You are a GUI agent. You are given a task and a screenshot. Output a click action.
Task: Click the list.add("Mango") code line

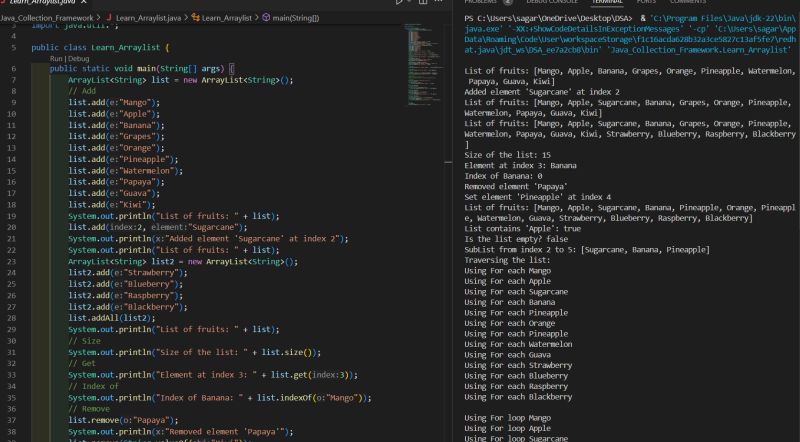pos(114,103)
